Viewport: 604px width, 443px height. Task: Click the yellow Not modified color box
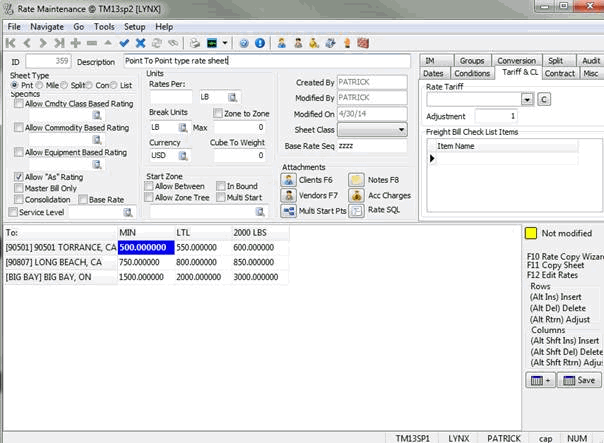click(x=532, y=233)
